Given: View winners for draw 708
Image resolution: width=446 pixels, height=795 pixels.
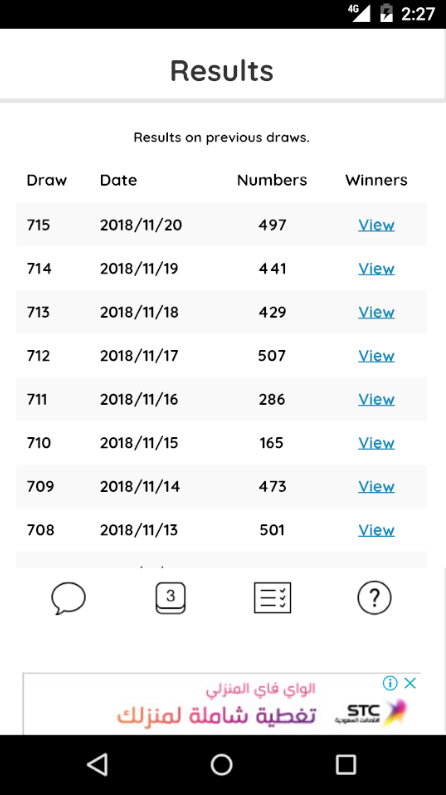Looking at the screenshot, I should [x=376, y=530].
